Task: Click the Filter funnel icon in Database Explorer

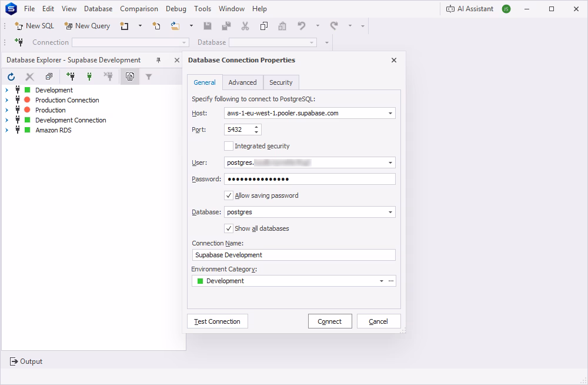Action: click(149, 77)
